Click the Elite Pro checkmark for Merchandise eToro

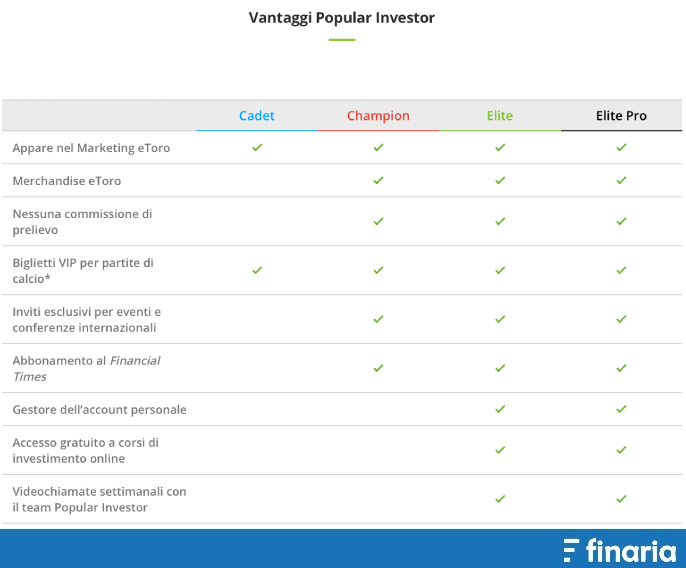point(621,180)
